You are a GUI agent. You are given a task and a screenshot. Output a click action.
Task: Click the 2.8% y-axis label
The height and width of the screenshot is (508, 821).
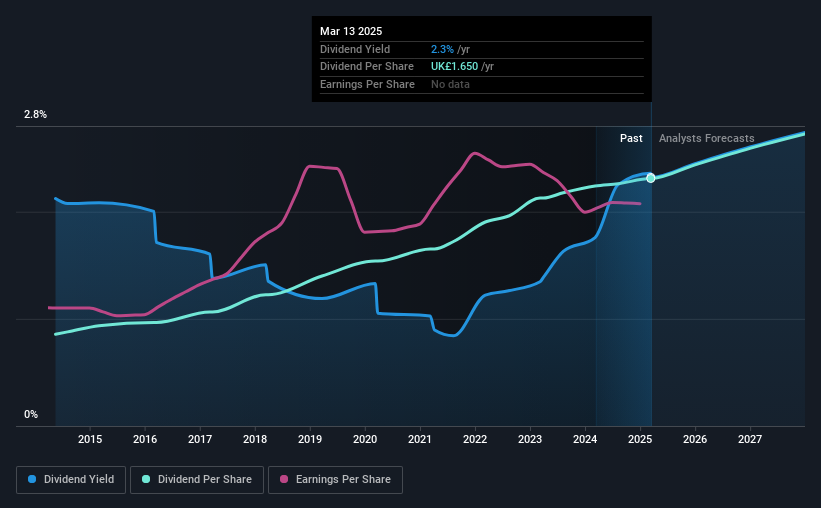[x=35, y=115]
